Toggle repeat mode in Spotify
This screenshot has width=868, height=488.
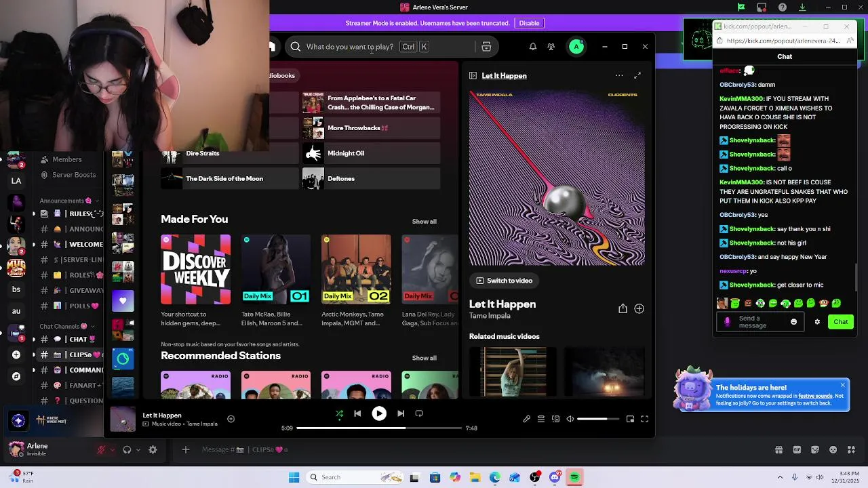(419, 413)
